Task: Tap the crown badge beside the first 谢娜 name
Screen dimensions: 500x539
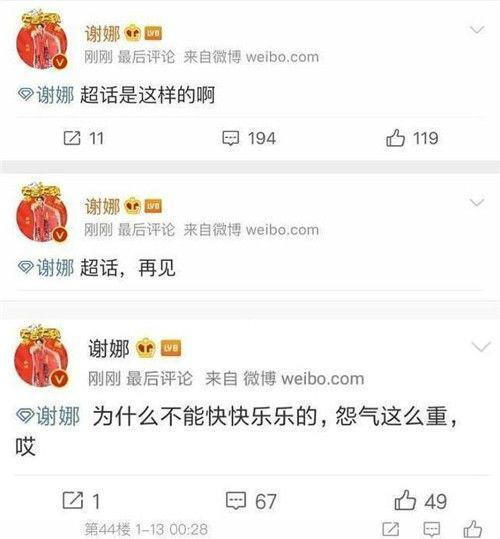Action: coord(133,34)
